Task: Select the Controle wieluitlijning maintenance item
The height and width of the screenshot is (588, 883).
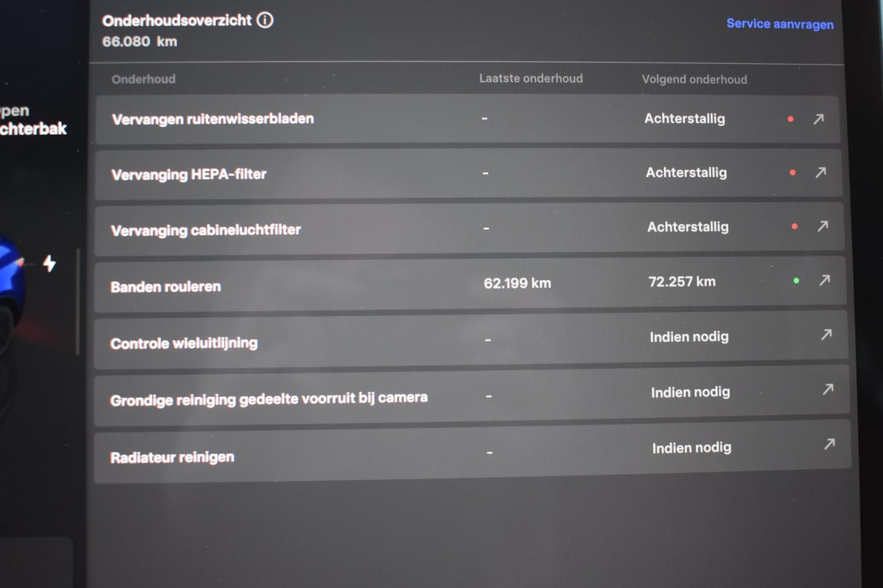Action: click(184, 343)
